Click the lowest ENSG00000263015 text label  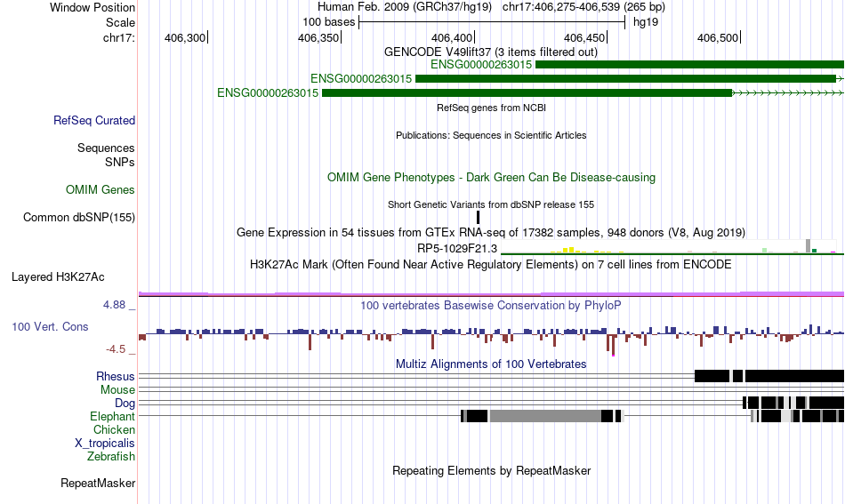[268, 92]
